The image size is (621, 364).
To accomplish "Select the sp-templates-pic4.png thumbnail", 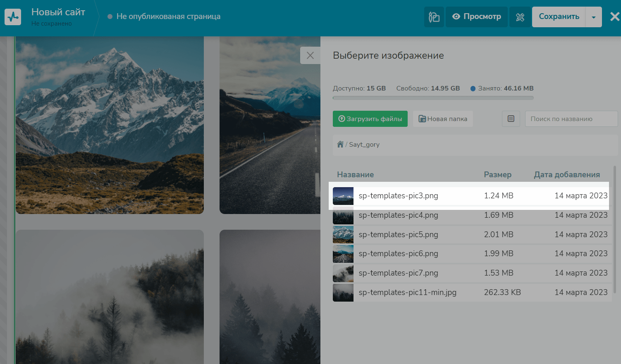I will [x=343, y=215].
